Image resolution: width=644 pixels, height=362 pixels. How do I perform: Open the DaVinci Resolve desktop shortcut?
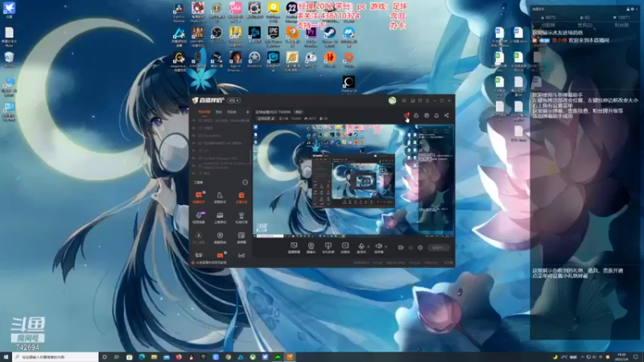[179, 11]
